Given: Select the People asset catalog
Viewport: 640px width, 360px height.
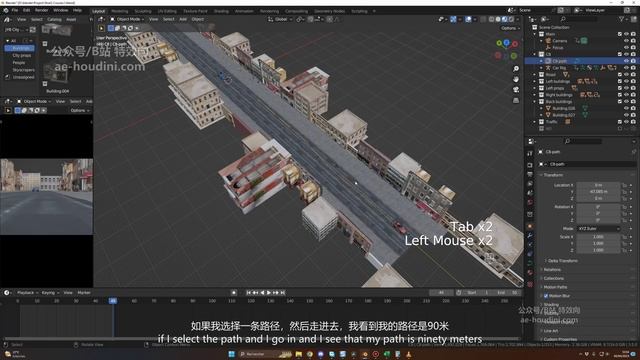Looking at the screenshot, I should pos(19,62).
